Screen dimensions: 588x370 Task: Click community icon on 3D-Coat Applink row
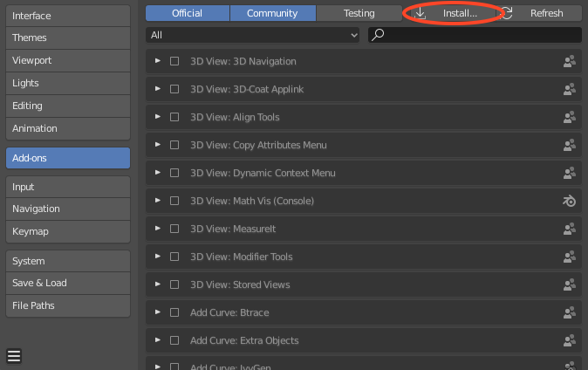pos(570,89)
